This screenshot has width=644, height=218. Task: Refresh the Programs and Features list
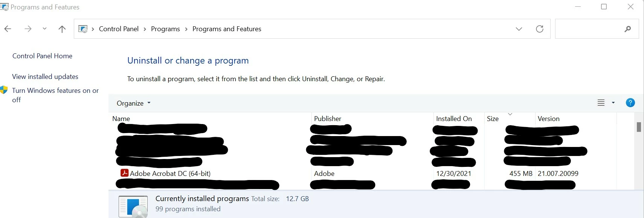[x=540, y=29]
